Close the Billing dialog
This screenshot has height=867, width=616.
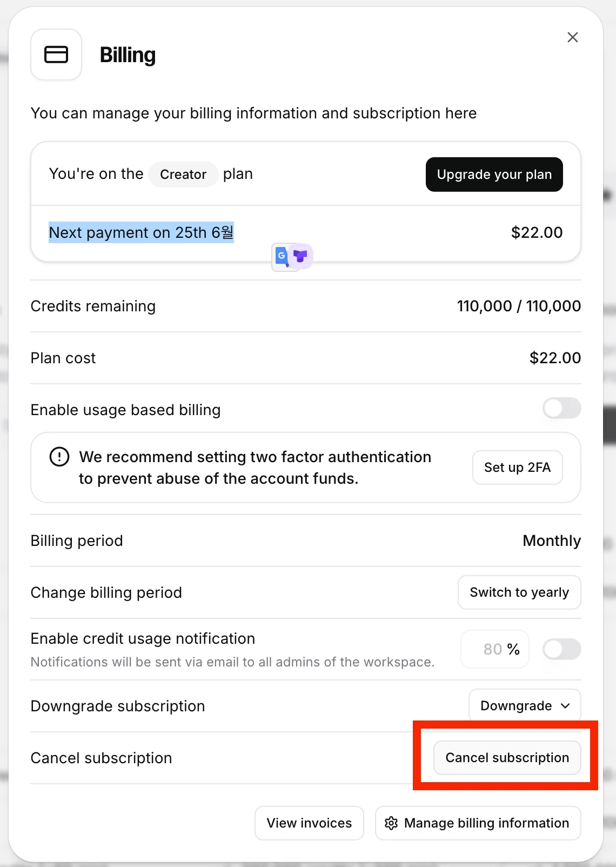click(573, 37)
